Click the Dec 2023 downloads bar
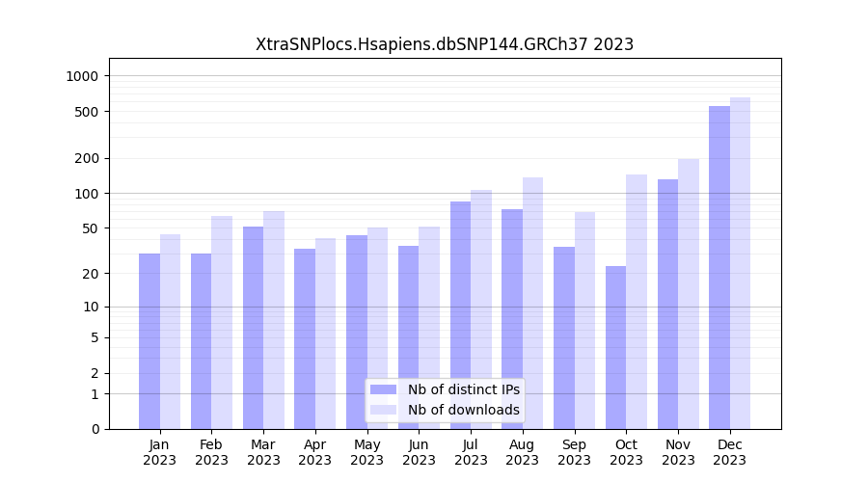 pos(740,263)
